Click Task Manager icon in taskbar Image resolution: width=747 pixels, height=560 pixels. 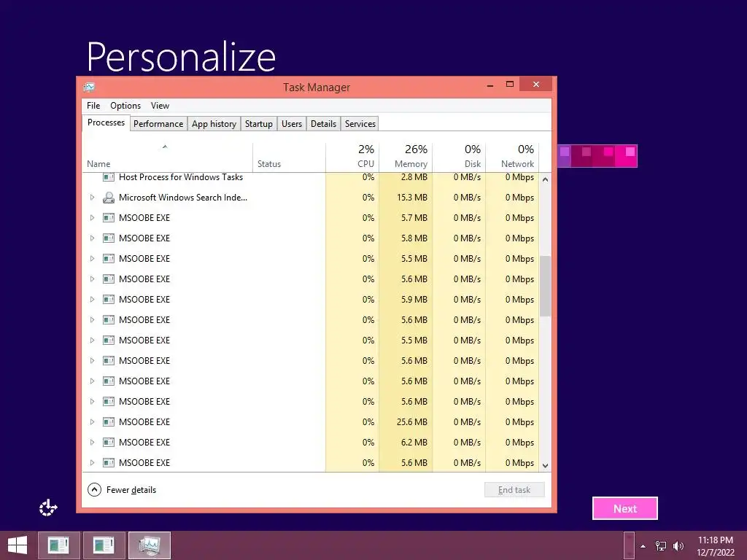click(150, 545)
